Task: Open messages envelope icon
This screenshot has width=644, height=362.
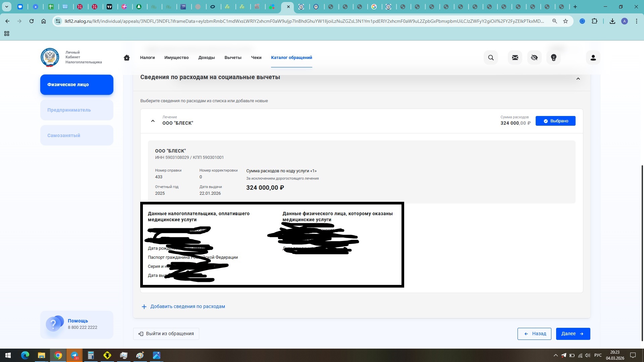Action: pyautogui.click(x=515, y=58)
